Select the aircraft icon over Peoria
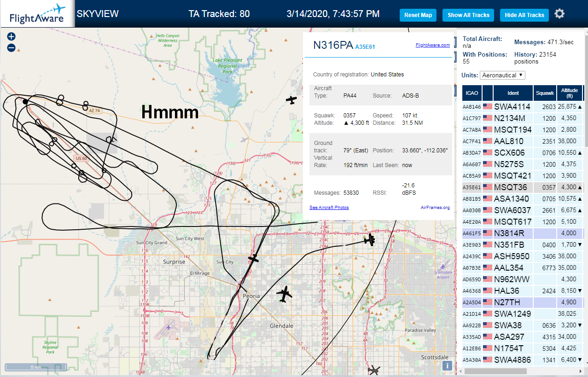Screen dimensions: 588x377 285,294
